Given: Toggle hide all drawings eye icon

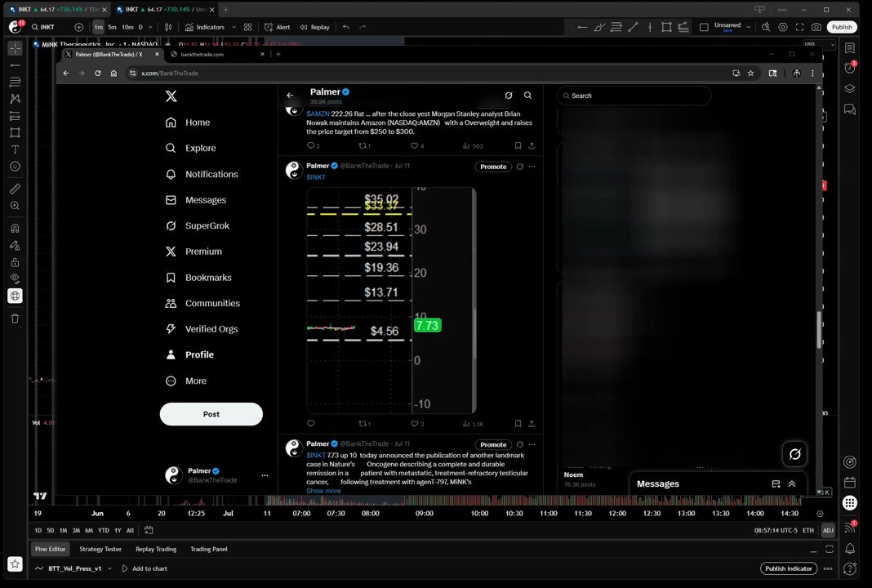Looking at the screenshot, I should pos(15,278).
